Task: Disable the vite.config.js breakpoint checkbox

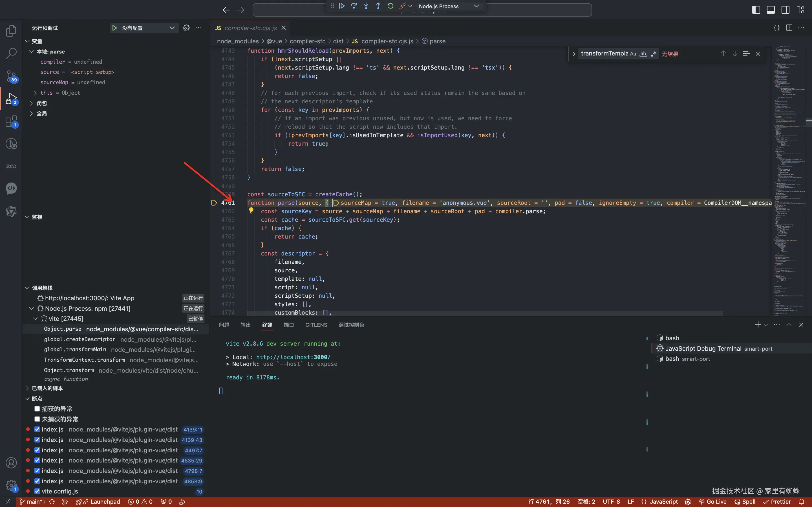Action: [37, 491]
